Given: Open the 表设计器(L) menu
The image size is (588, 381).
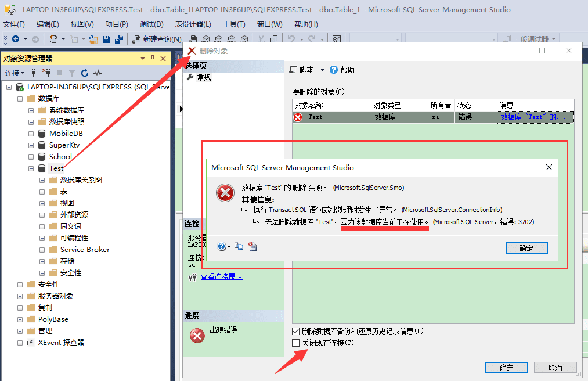Looking at the screenshot, I should coord(193,24).
